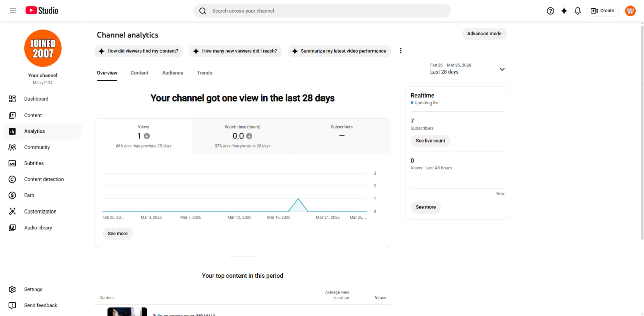
Task: Click the Advanced mode button
Action: click(484, 34)
